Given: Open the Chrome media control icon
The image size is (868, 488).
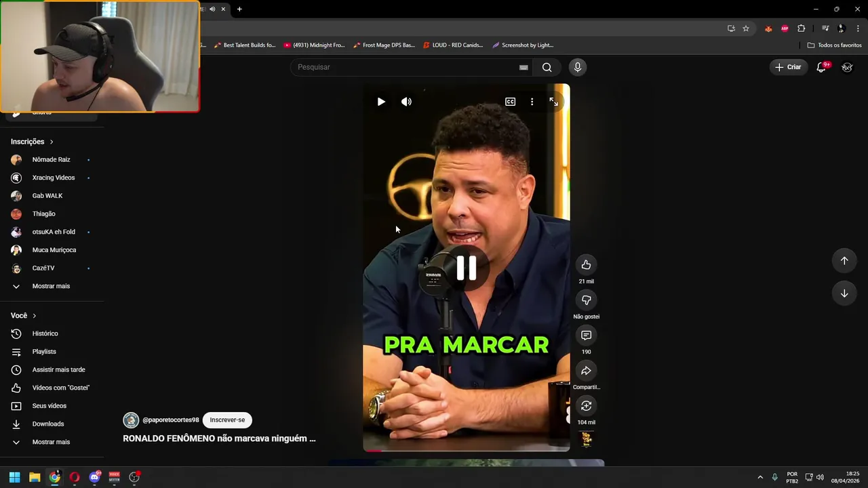Looking at the screenshot, I should (x=825, y=28).
